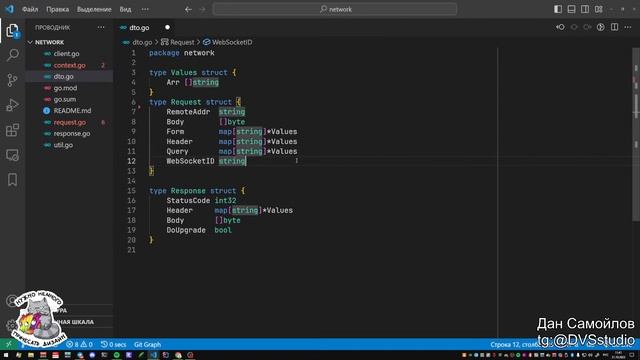The height and width of the screenshot is (360, 640).
Task: Click the network search command center field
Action: [335, 9]
